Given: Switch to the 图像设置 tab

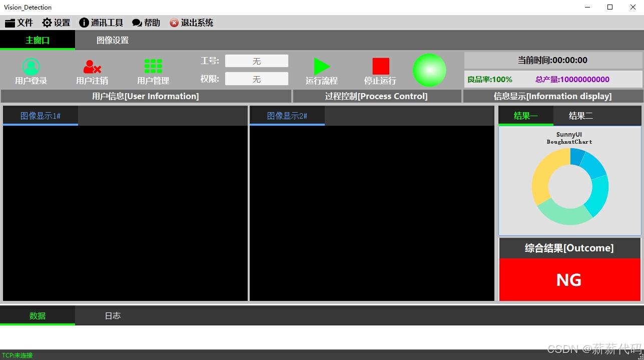Looking at the screenshot, I should click(x=112, y=40).
